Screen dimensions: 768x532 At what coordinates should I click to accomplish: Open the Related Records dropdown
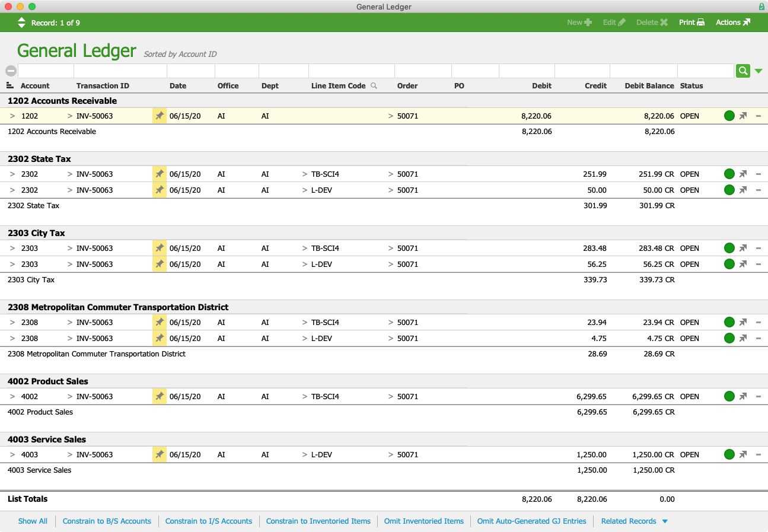635,521
